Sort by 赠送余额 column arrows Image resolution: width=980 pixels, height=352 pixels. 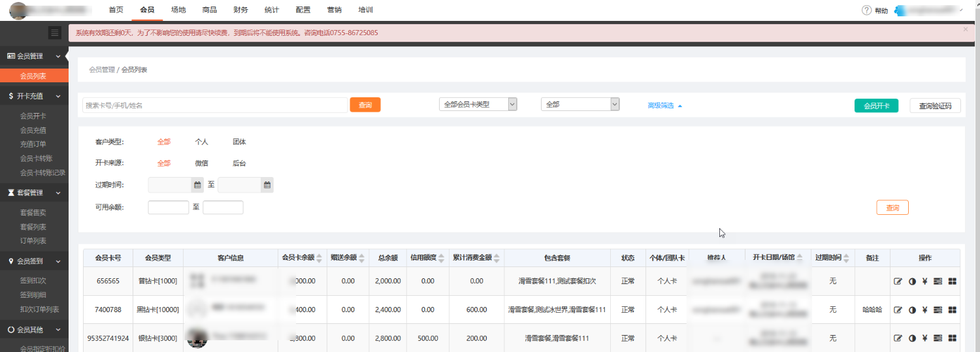tap(361, 258)
